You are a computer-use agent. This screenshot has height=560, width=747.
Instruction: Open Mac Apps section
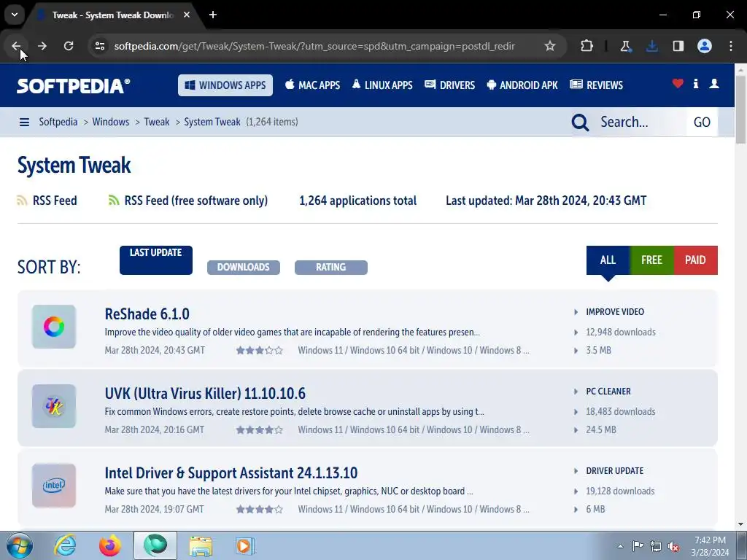click(312, 85)
